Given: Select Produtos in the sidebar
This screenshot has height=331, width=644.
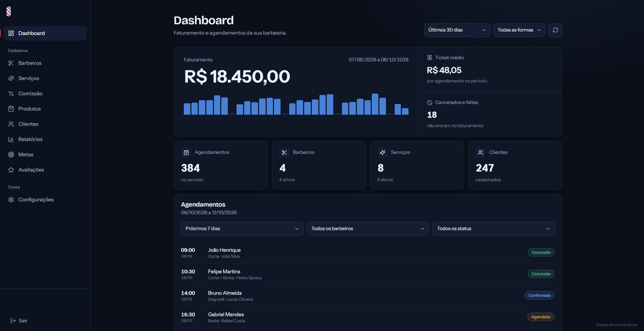Looking at the screenshot, I should pyautogui.click(x=45, y=109).
